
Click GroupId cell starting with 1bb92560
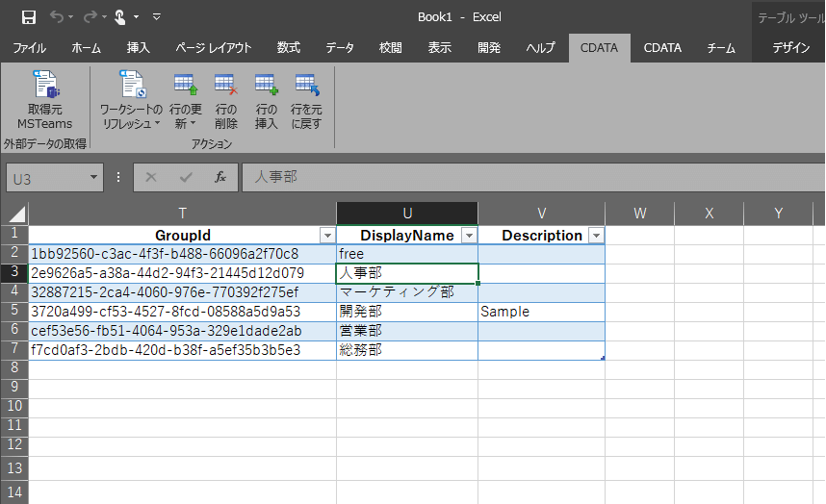pos(182,254)
